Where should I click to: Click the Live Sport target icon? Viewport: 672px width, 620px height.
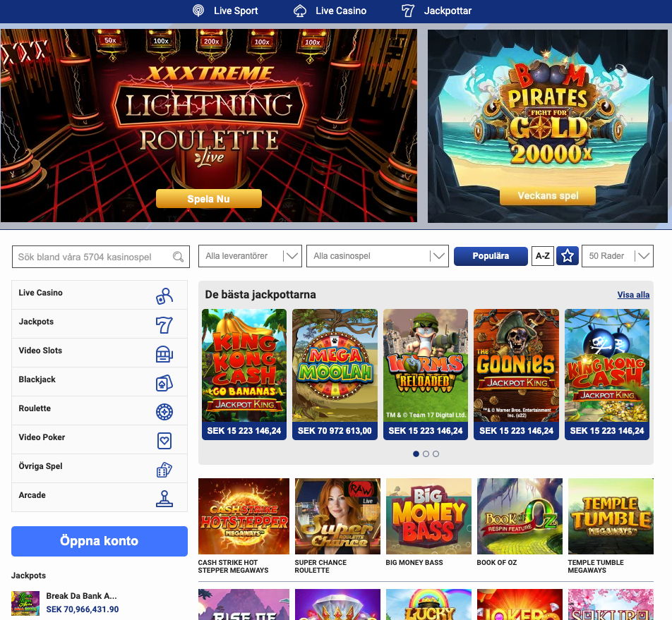[198, 11]
